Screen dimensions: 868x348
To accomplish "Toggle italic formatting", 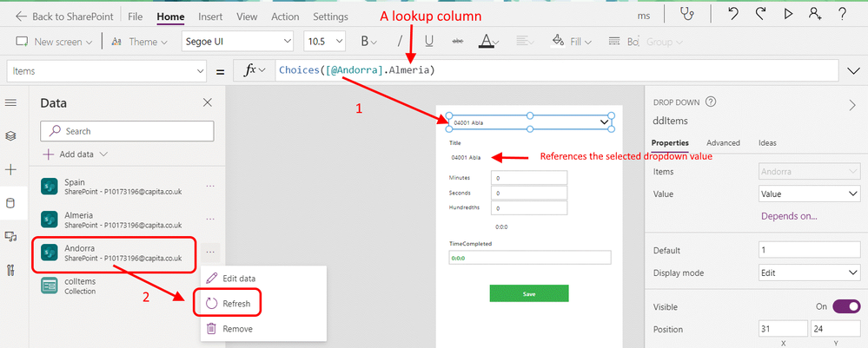I will click(x=400, y=42).
